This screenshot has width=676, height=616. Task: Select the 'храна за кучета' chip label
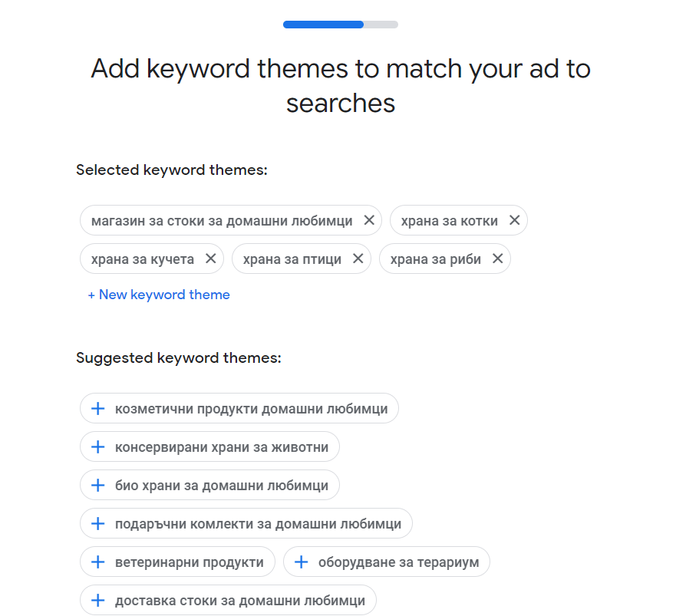click(x=142, y=259)
